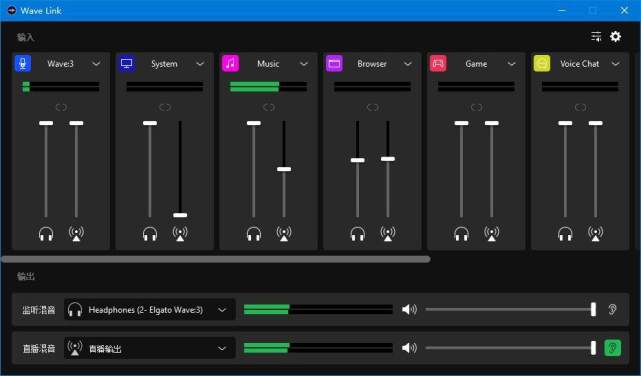Toggle System fader link icon
The width and height of the screenshot is (641, 376).
point(165,107)
